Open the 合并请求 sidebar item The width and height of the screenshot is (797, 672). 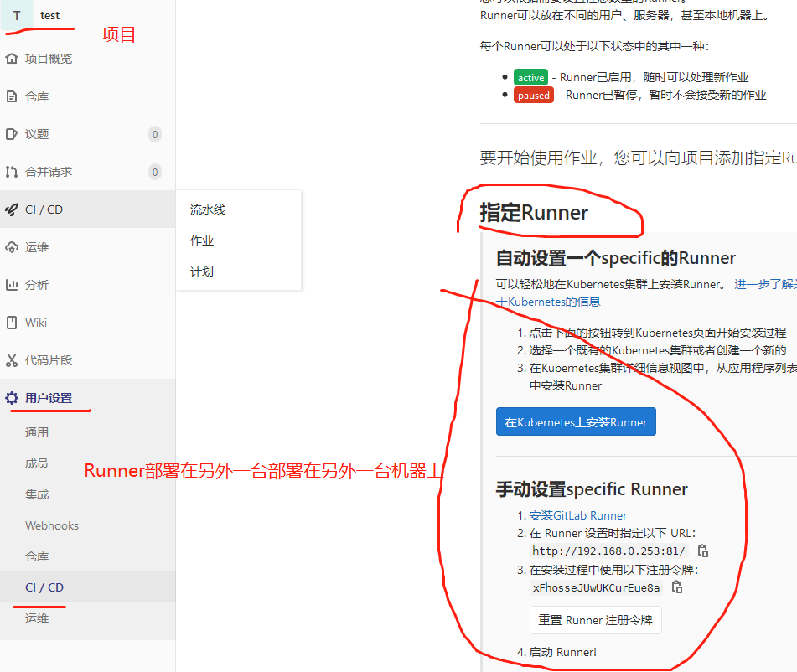(x=49, y=172)
